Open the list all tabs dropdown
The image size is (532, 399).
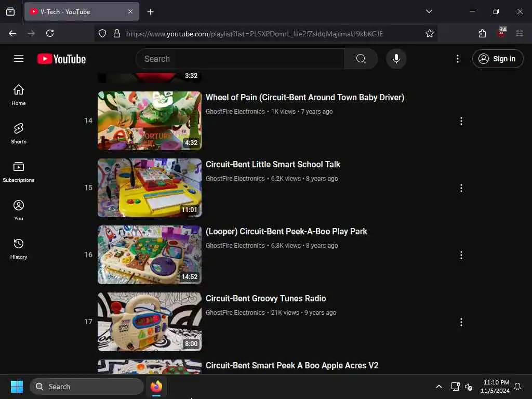coord(429,11)
